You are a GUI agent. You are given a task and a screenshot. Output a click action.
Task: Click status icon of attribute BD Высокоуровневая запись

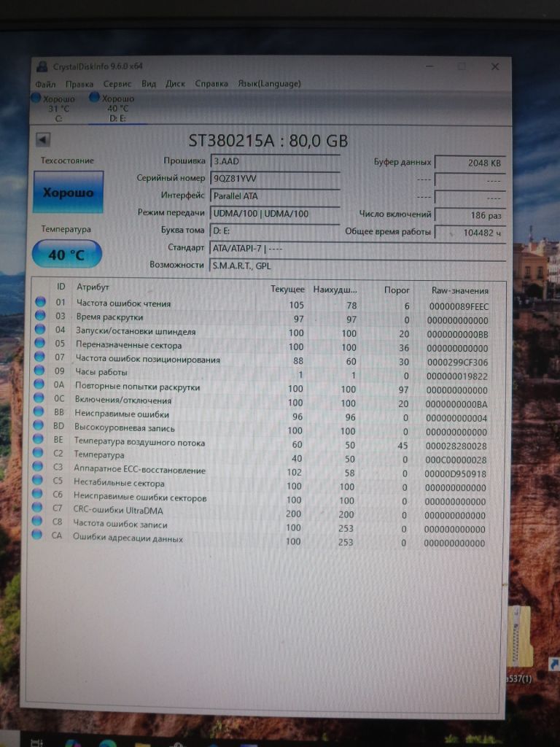pos(38,425)
